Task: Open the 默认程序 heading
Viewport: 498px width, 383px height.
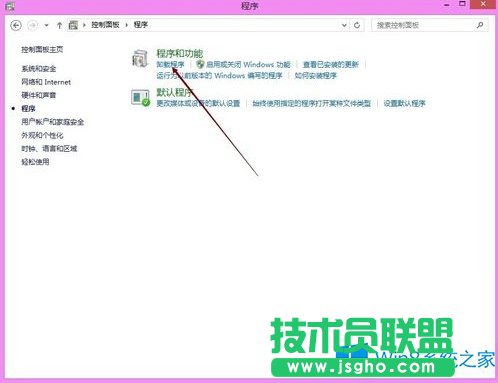Action: coord(175,92)
